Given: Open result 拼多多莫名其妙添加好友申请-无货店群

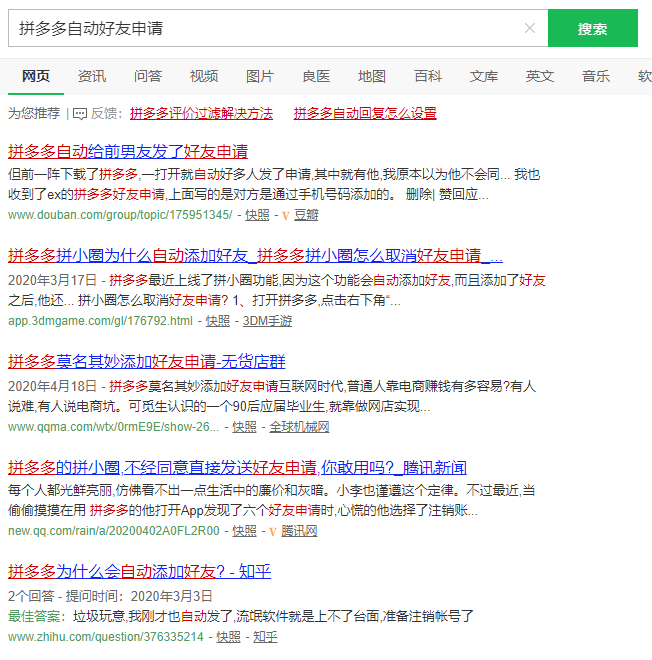Looking at the screenshot, I should (x=146, y=362).
